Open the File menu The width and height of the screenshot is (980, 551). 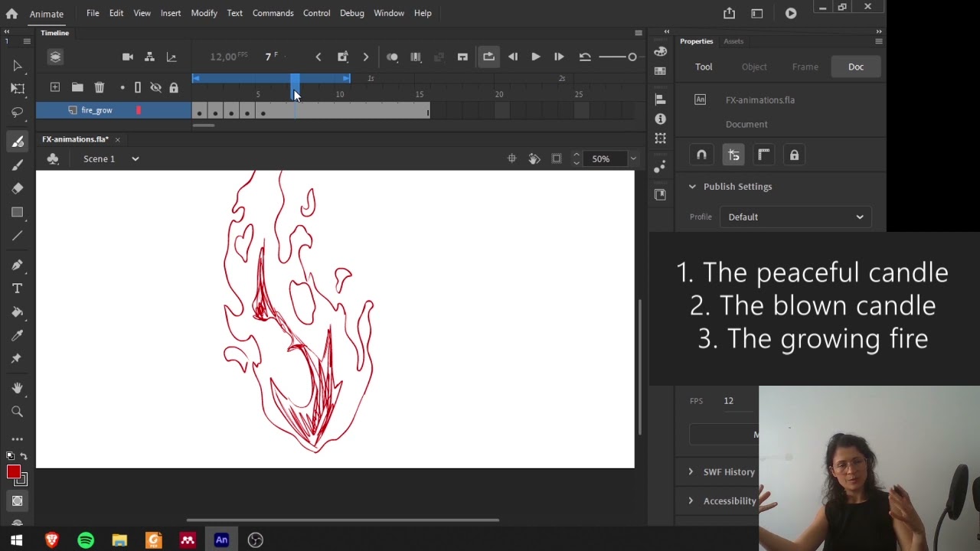click(x=93, y=13)
